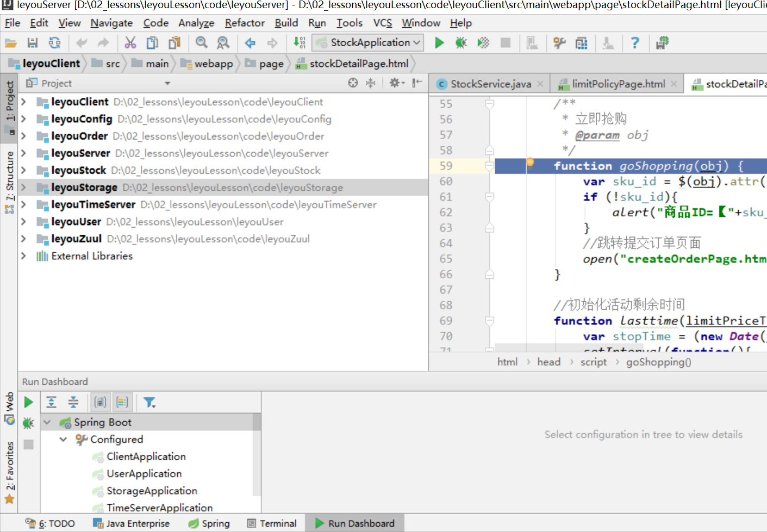This screenshot has width=767, height=532.
Task: Run with Coverage from the main toolbar
Action: point(483,43)
